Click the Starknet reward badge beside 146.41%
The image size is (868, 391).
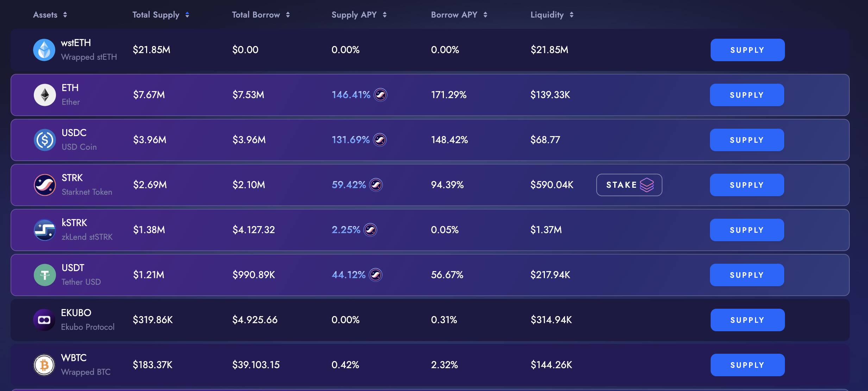(x=380, y=95)
